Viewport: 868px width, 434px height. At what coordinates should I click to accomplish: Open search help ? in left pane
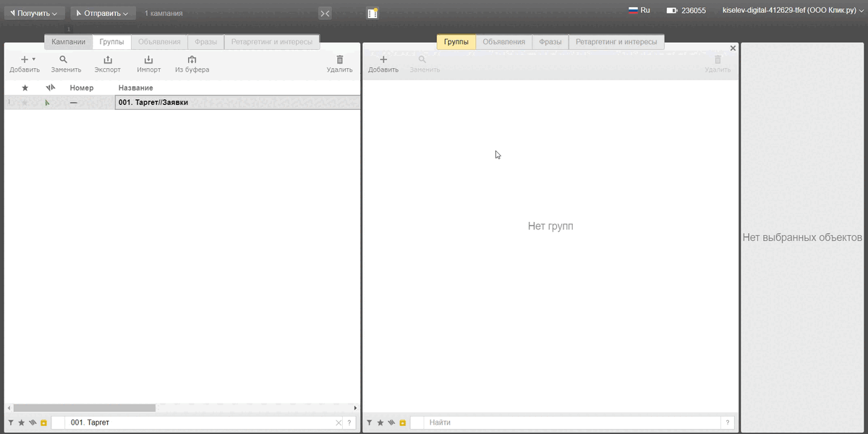349,422
